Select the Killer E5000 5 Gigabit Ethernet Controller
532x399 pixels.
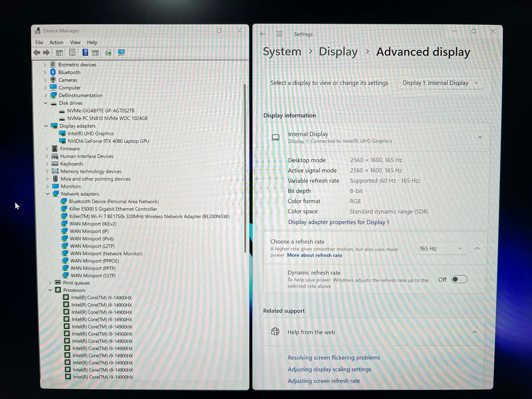[113, 209]
